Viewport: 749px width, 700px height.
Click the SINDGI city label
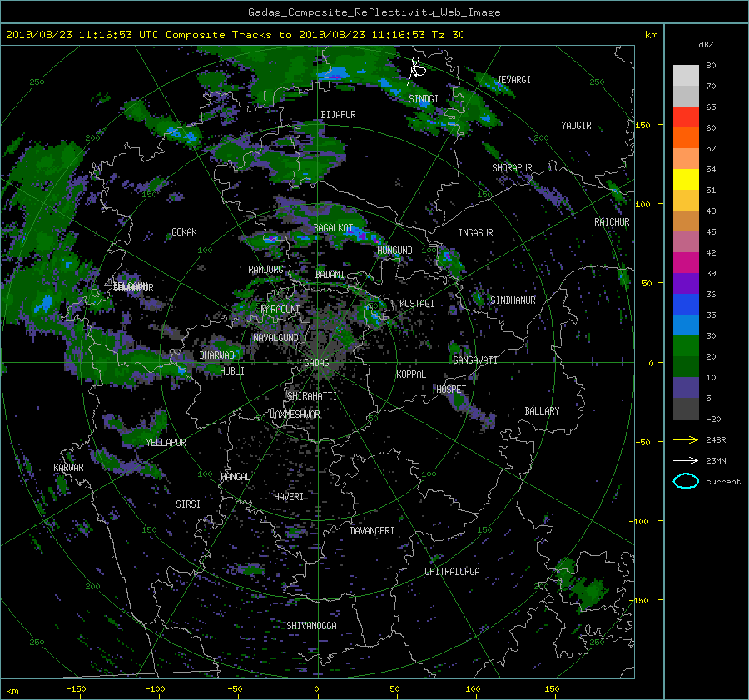tap(424, 99)
